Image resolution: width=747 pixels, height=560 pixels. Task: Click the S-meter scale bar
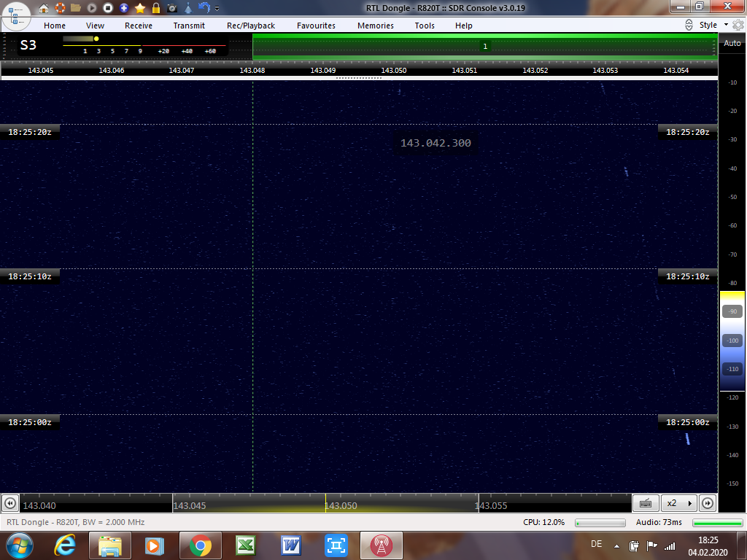(144, 46)
